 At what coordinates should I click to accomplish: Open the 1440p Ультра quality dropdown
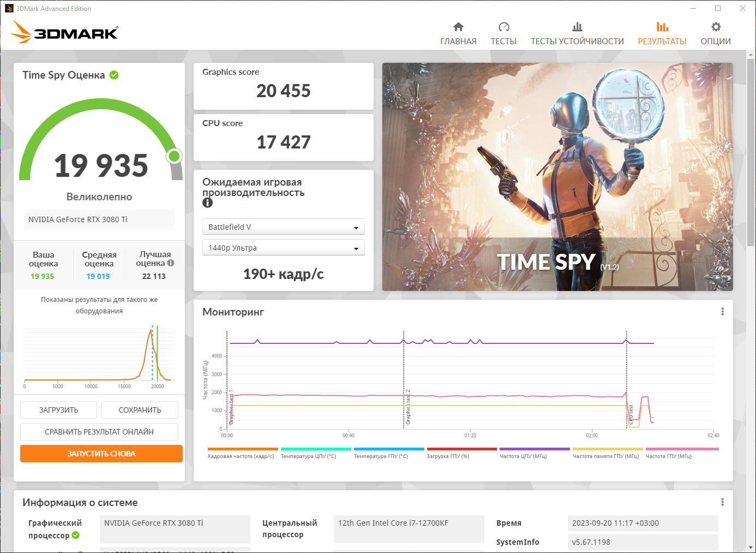(283, 247)
